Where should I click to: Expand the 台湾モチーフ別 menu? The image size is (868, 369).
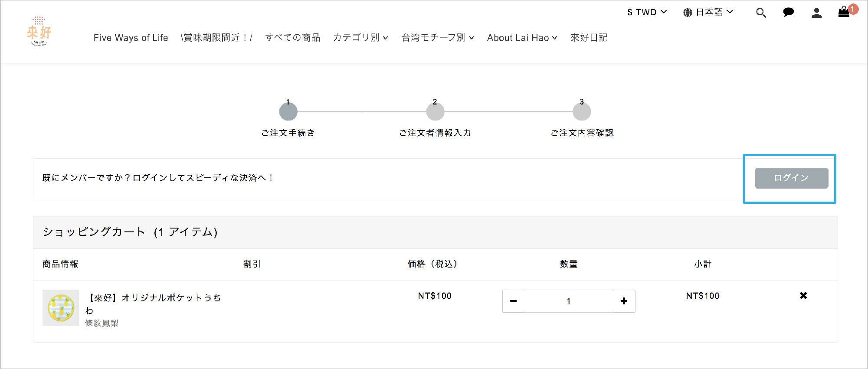pyautogui.click(x=437, y=38)
